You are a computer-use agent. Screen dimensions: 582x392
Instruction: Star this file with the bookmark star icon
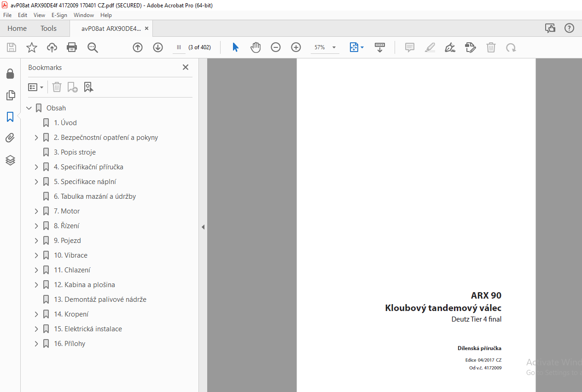[31, 47]
